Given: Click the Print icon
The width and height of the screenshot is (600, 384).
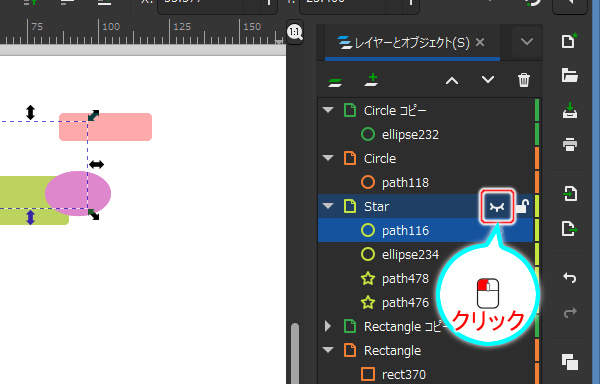Looking at the screenshot, I should pyautogui.click(x=570, y=145).
